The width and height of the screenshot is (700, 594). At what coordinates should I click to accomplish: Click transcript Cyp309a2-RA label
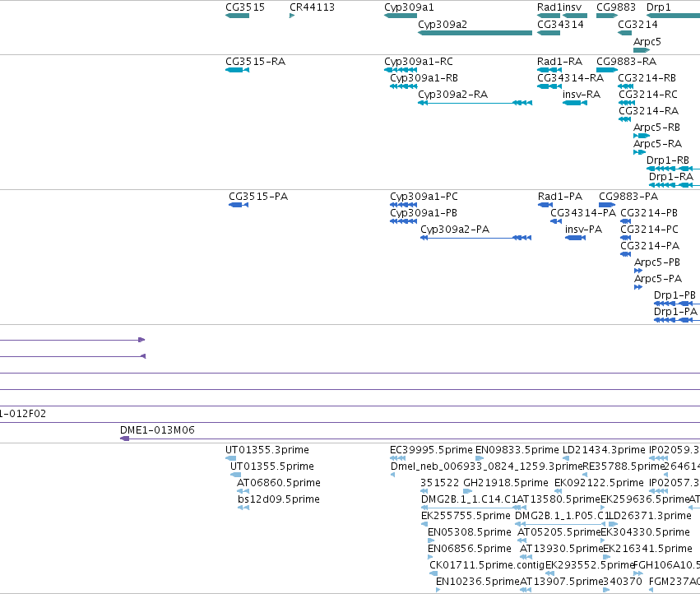[452, 95]
